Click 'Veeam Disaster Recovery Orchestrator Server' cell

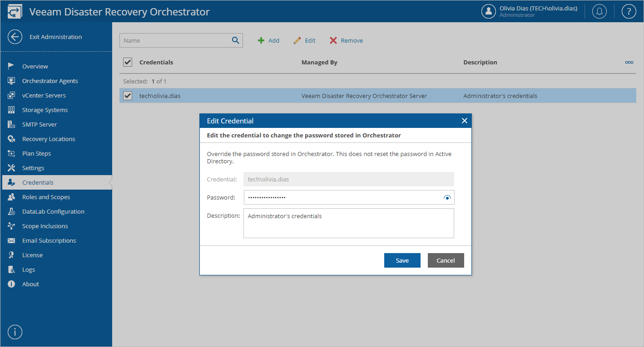tap(364, 96)
